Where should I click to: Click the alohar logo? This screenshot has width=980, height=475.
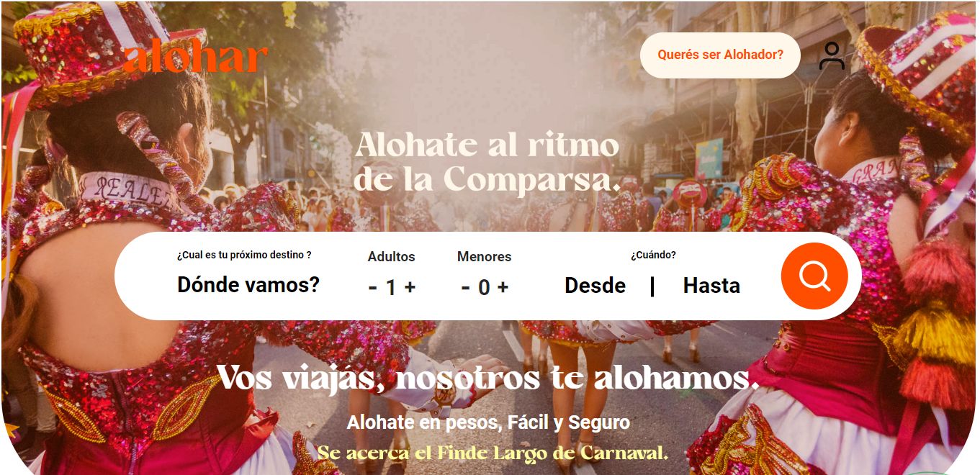pos(195,58)
